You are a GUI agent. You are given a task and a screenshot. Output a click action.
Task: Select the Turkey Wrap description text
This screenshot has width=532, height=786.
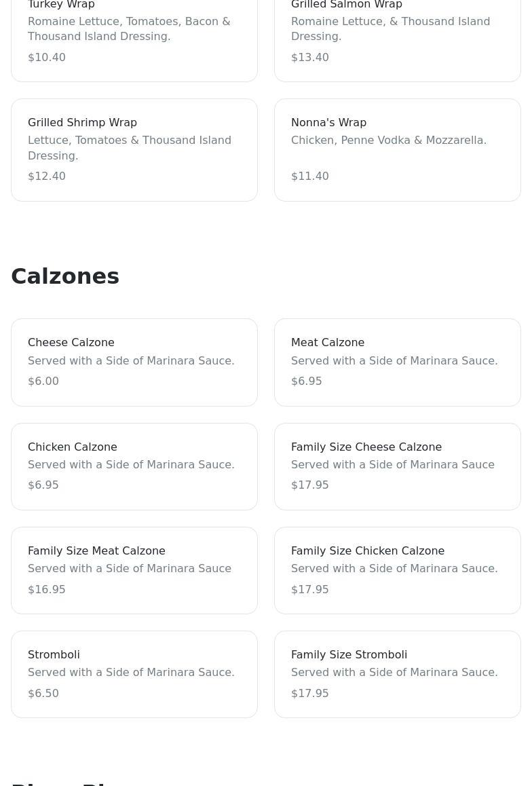pos(129,29)
